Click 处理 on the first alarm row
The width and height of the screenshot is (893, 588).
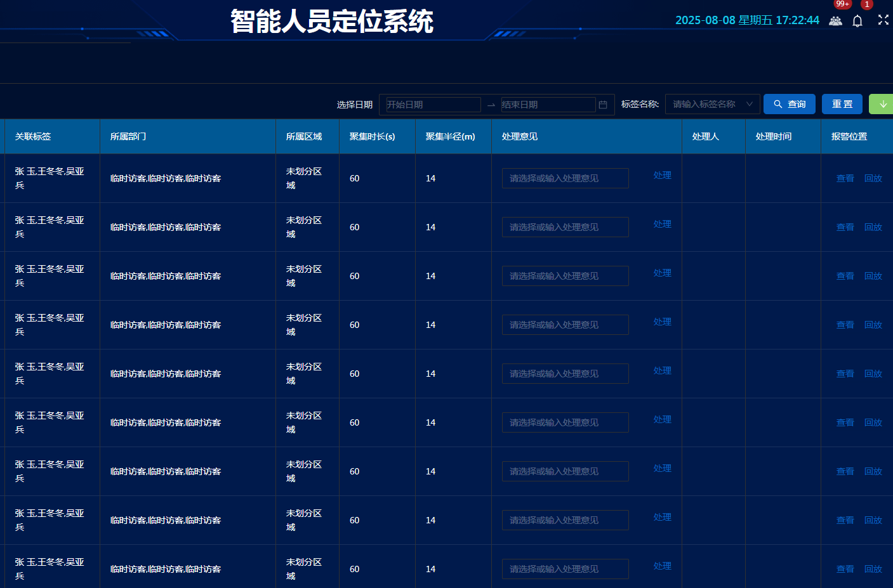(x=662, y=175)
